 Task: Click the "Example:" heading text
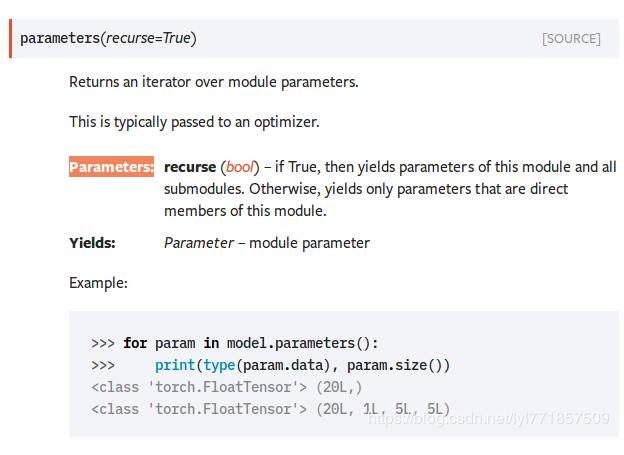click(x=98, y=283)
